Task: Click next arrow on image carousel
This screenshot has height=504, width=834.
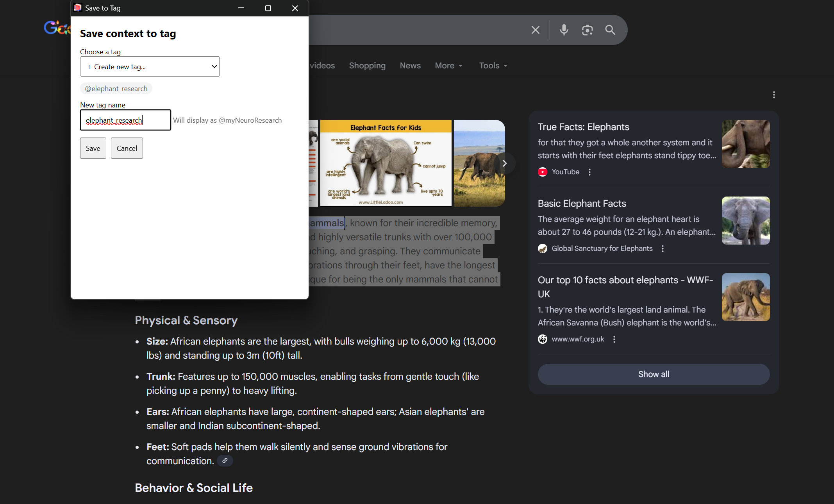Action: coord(504,163)
